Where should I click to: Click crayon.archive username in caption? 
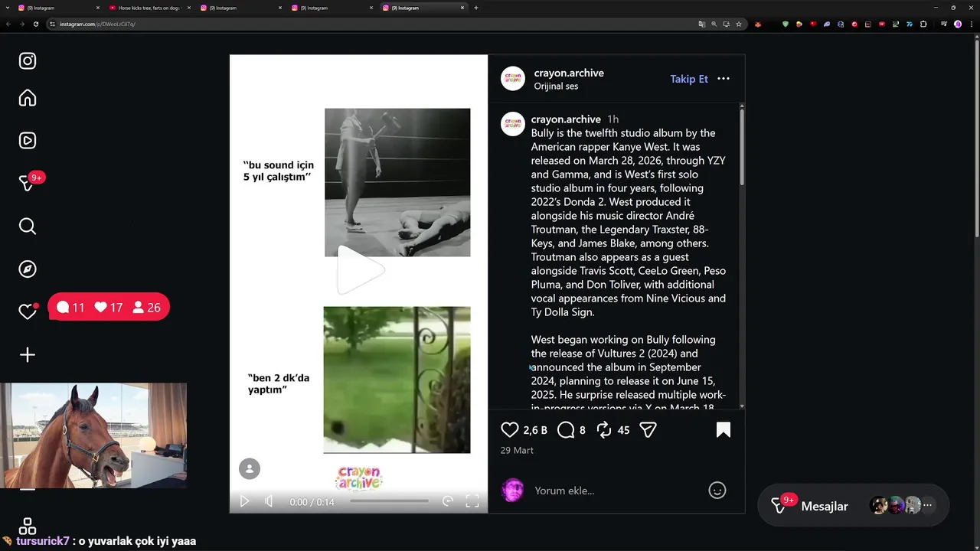(566, 119)
